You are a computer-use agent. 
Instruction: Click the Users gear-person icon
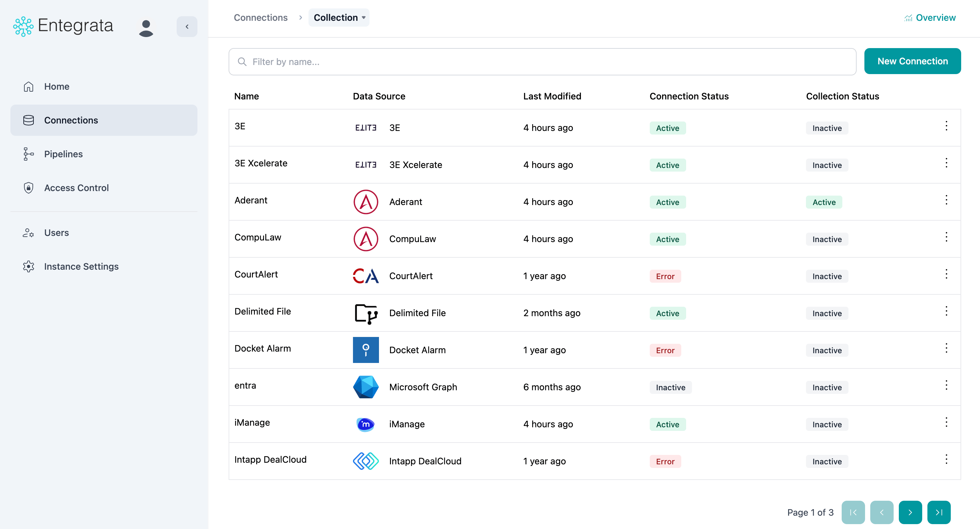(x=29, y=233)
